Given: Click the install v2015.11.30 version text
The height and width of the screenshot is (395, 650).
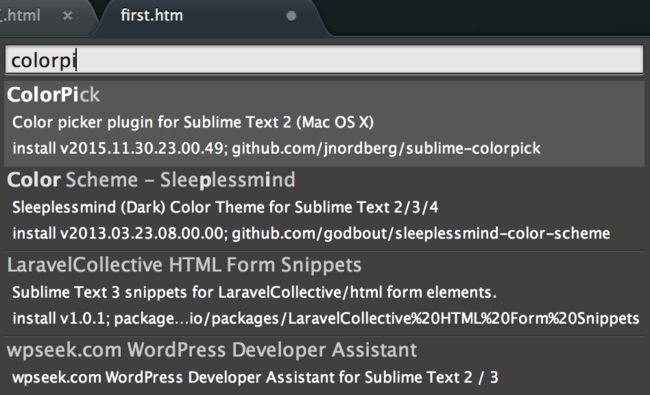Looking at the screenshot, I should (x=120, y=148).
